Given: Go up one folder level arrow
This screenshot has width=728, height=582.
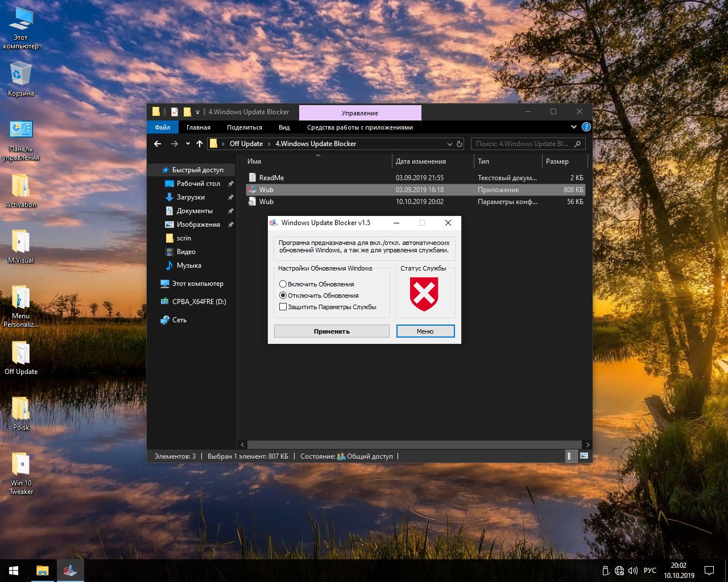Looking at the screenshot, I should (200, 144).
